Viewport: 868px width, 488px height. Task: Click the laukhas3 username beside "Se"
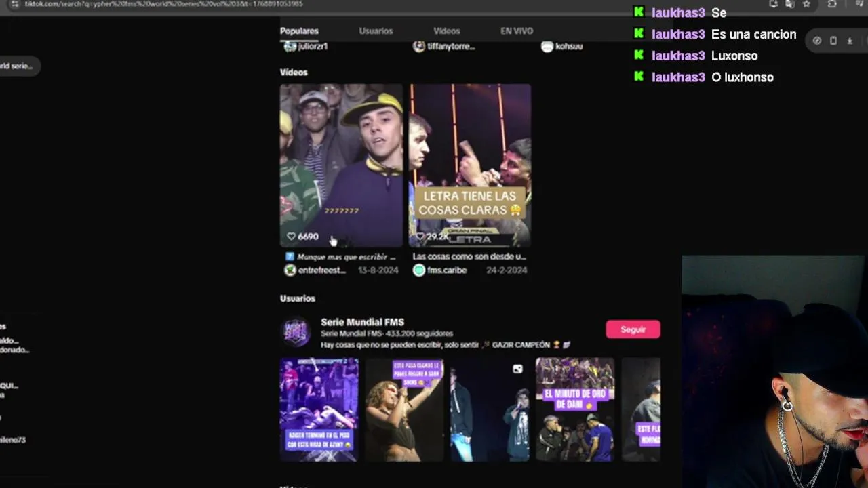[678, 13]
